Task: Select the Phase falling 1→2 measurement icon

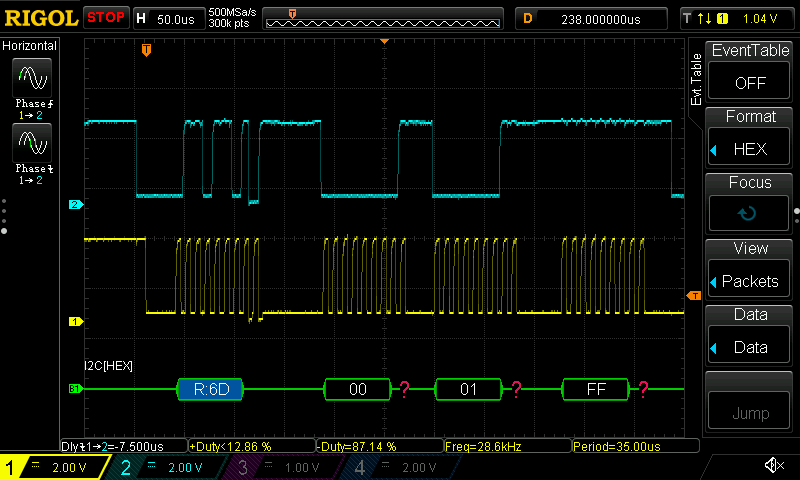Action: (32, 143)
